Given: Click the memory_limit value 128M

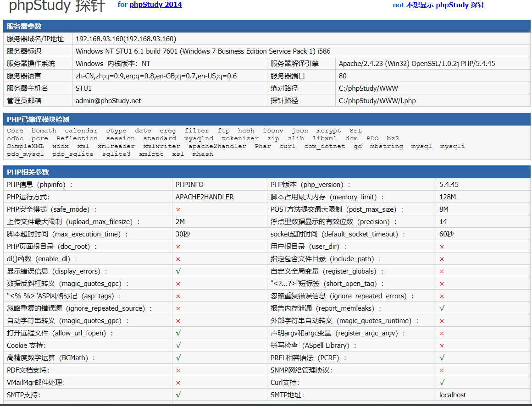Looking at the screenshot, I should (x=448, y=197).
